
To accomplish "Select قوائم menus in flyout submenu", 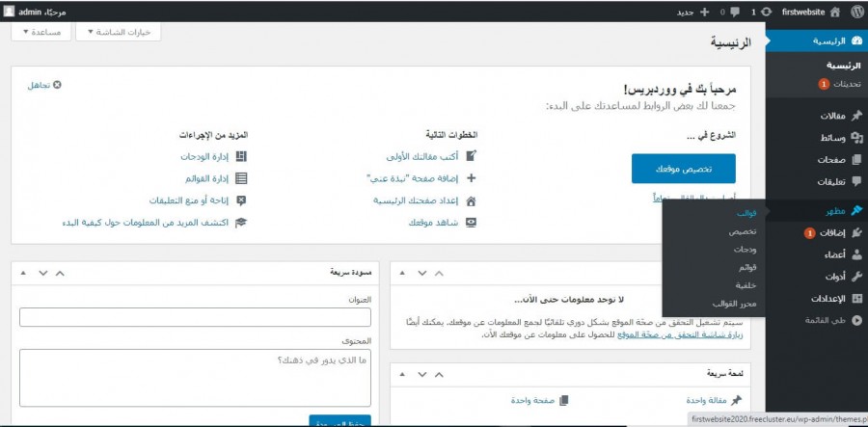I will (x=747, y=268).
